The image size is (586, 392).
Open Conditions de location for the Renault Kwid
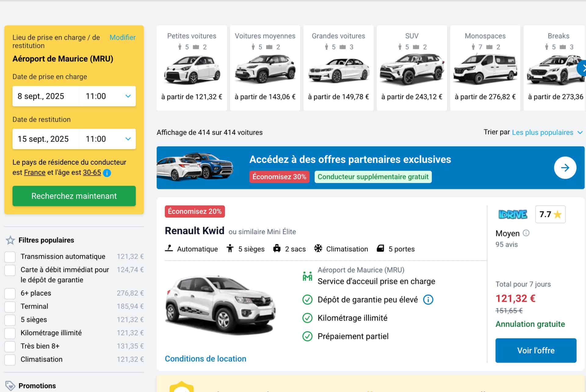(x=205, y=359)
